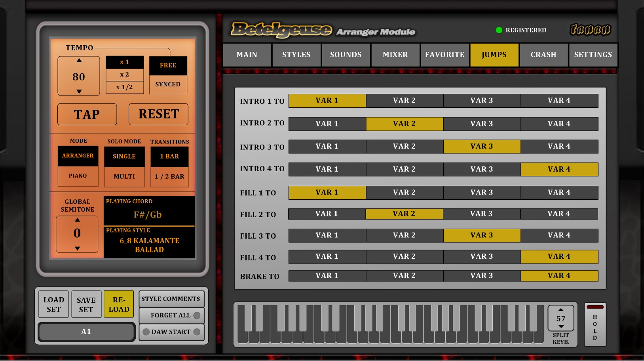The width and height of the screenshot is (644, 361).
Task: Set solo mode to MULTI
Action: coord(124,176)
